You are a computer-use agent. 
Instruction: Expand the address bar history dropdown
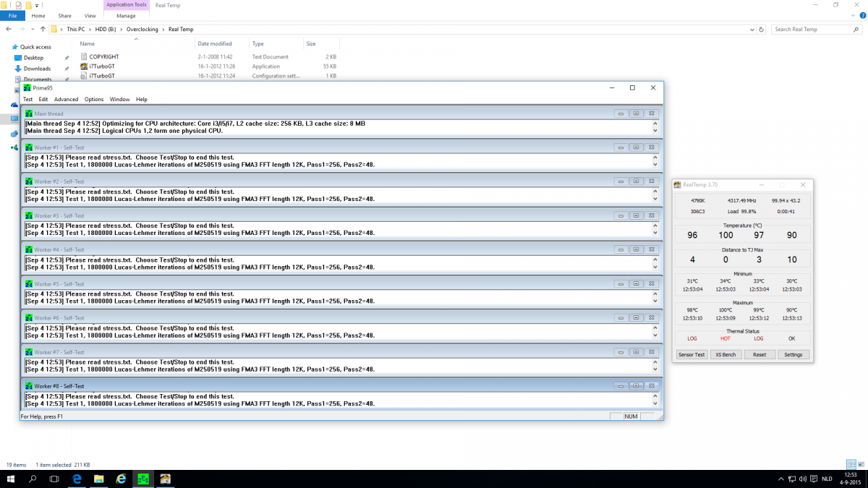click(x=752, y=30)
